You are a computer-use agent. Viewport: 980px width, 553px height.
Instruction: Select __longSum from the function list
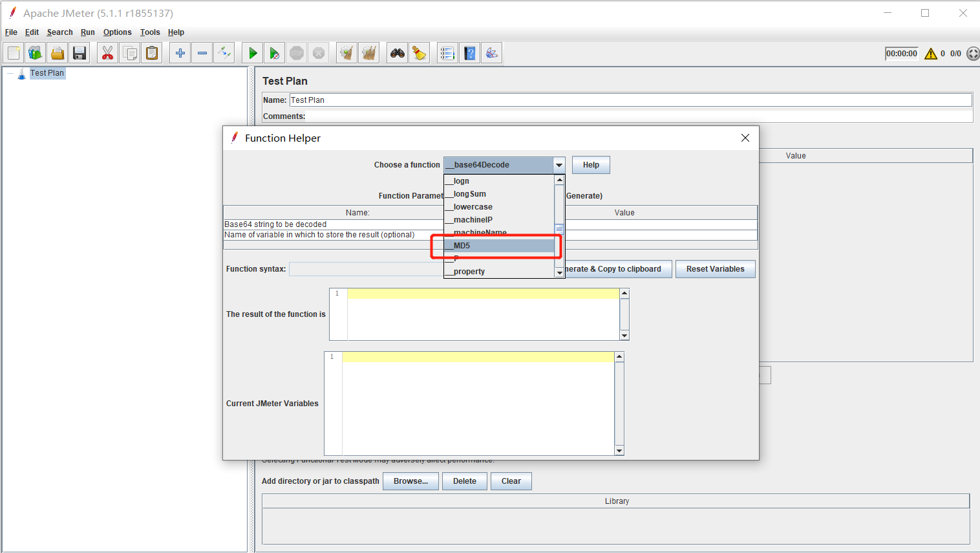[499, 194]
